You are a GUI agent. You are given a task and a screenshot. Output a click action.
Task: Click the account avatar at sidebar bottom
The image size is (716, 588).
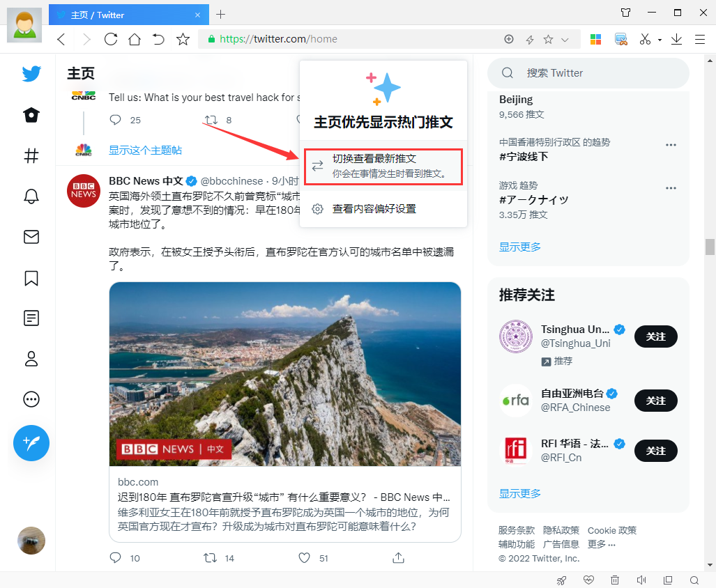31,541
